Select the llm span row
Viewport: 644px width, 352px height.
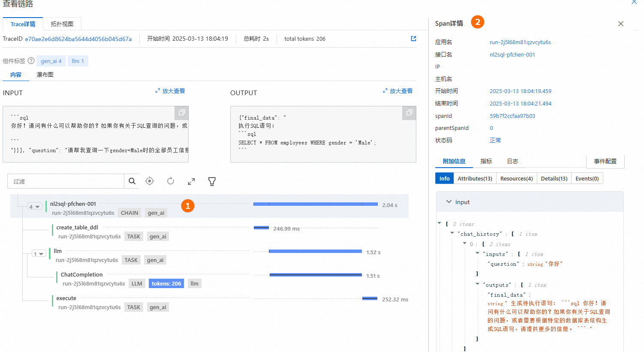pyautogui.click(x=58, y=251)
